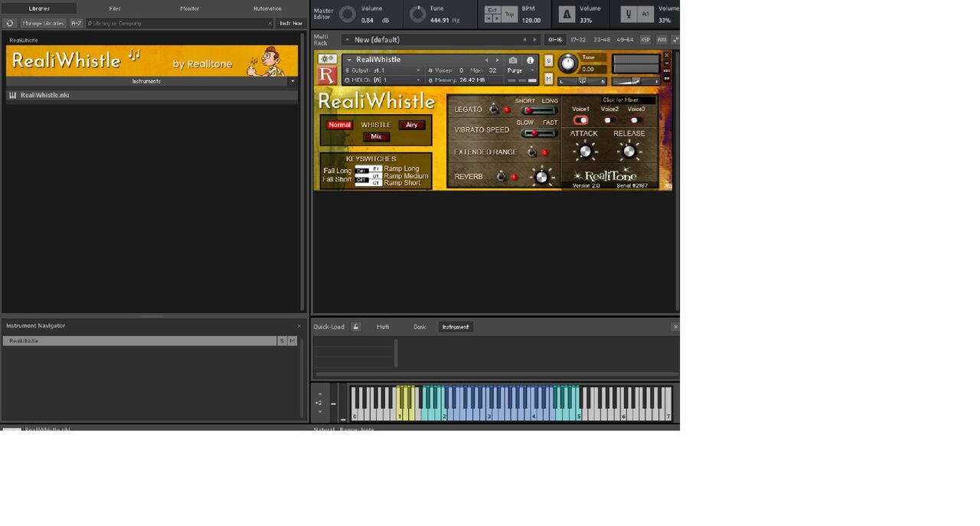Viewport: 980px width, 526px height.
Task: Click the camera snapshot icon
Action: (x=513, y=60)
